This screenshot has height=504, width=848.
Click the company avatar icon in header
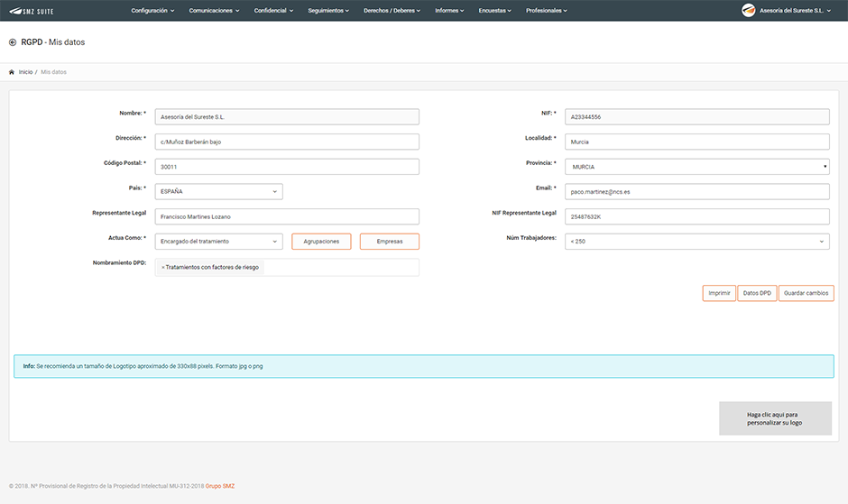click(x=749, y=10)
